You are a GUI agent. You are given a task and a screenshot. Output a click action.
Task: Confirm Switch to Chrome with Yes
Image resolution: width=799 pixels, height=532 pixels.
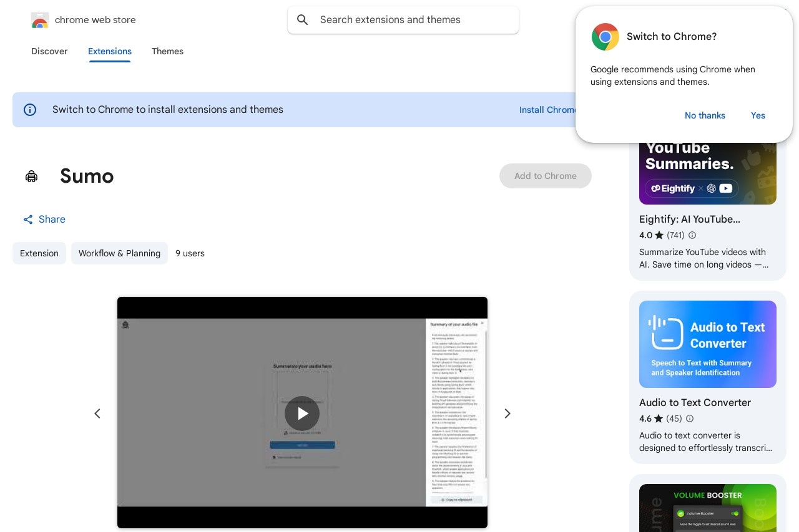[x=758, y=115]
